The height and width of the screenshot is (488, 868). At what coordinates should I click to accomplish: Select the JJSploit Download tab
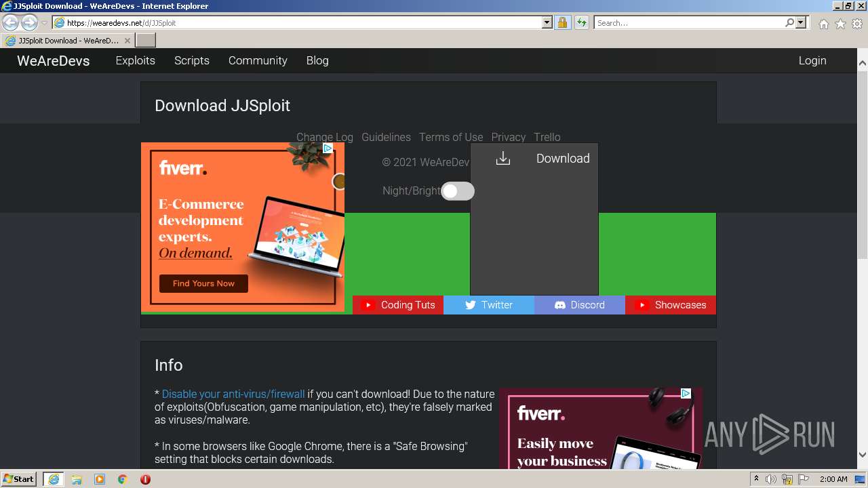click(x=67, y=41)
